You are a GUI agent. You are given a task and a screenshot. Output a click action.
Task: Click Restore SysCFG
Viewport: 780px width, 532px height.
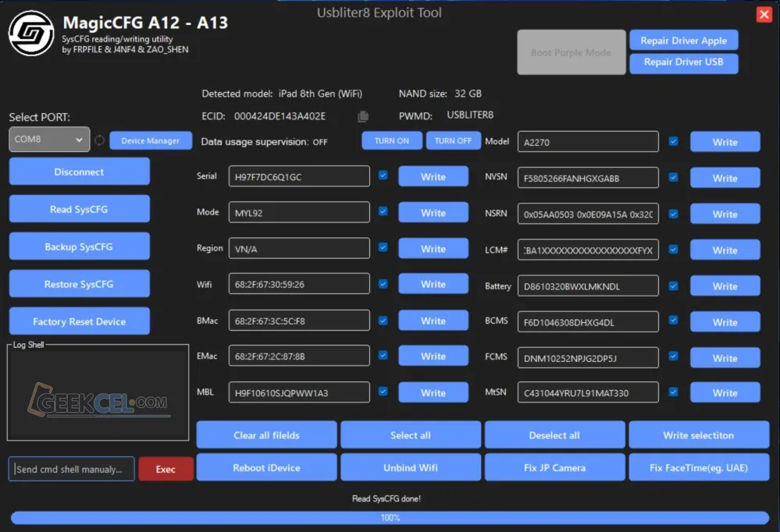tap(79, 284)
